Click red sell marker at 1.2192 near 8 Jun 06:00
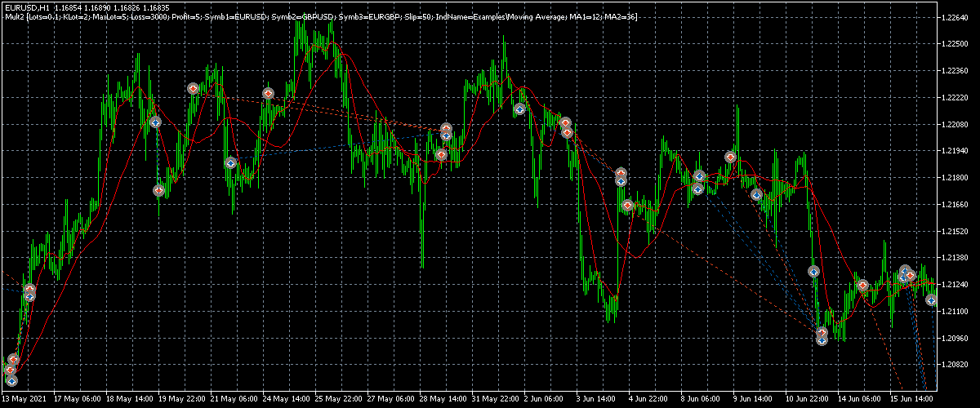Viewport: 980px width, 408px height. tap(731, 157)
